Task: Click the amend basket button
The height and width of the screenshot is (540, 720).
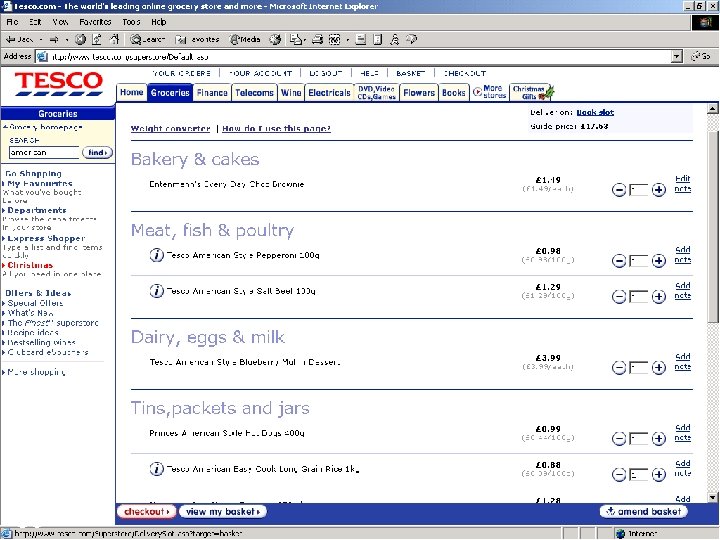Action: point(644,511)
